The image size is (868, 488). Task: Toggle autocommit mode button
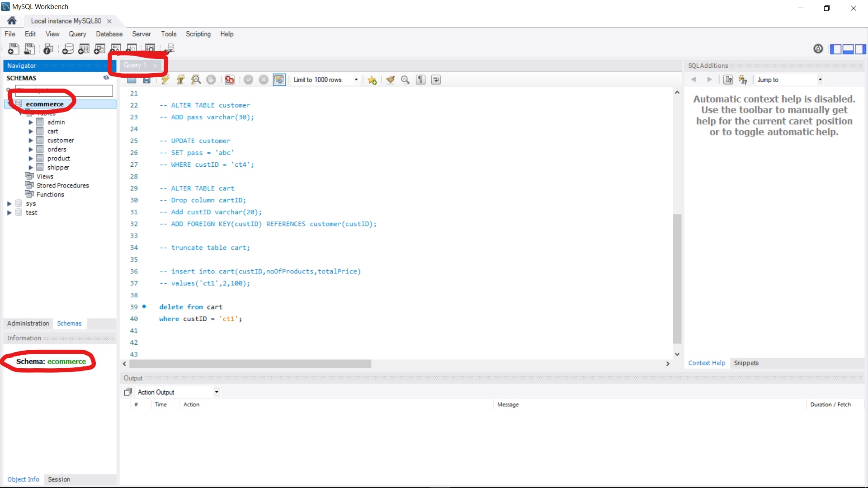(x=279, y=80)
